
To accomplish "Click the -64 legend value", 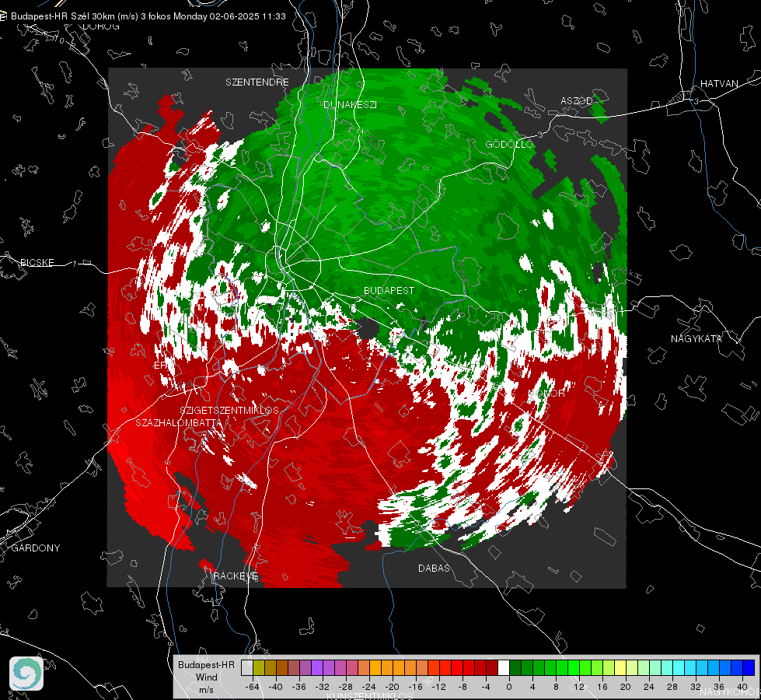I will (253, 687).
